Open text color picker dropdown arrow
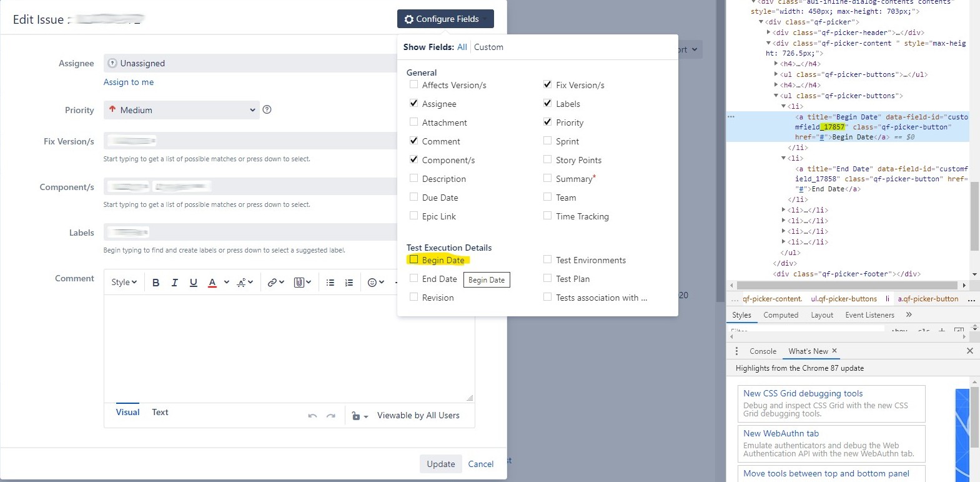Viewport: 980px width, 482px height. pyautogui.click(x=226, y=283)
